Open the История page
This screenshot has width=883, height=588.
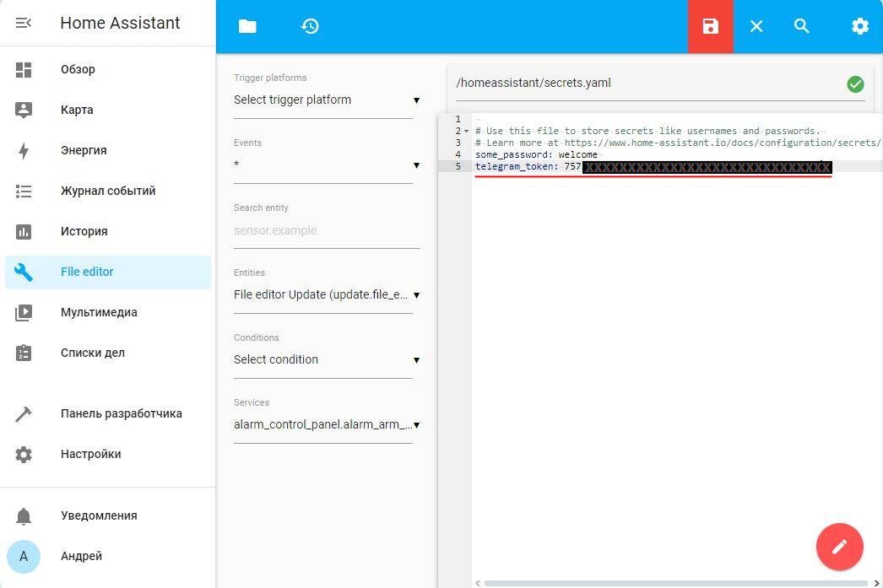(107, 231)
